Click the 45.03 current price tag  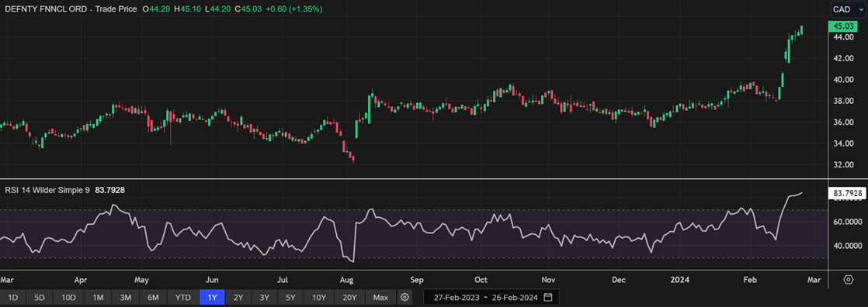(842, 26)
